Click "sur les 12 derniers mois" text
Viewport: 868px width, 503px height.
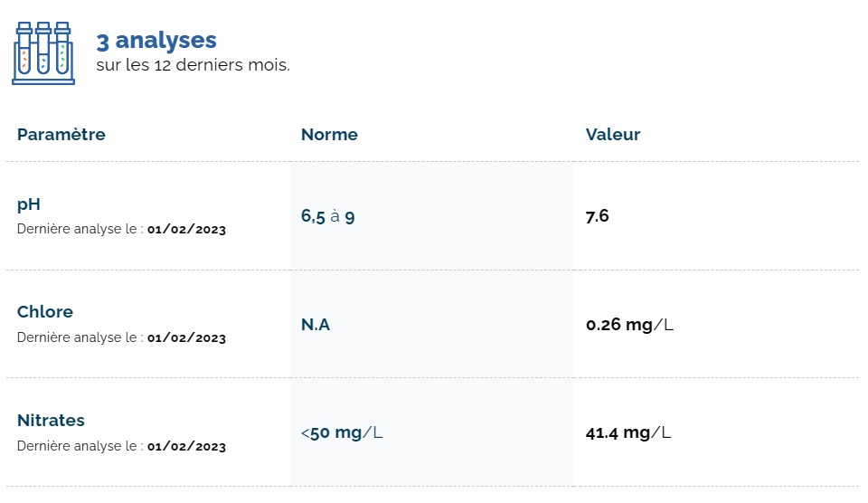tap(193, 65)
